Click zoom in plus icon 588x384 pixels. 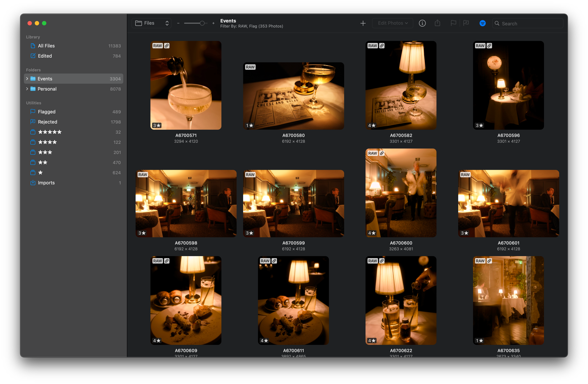(213, 23)
